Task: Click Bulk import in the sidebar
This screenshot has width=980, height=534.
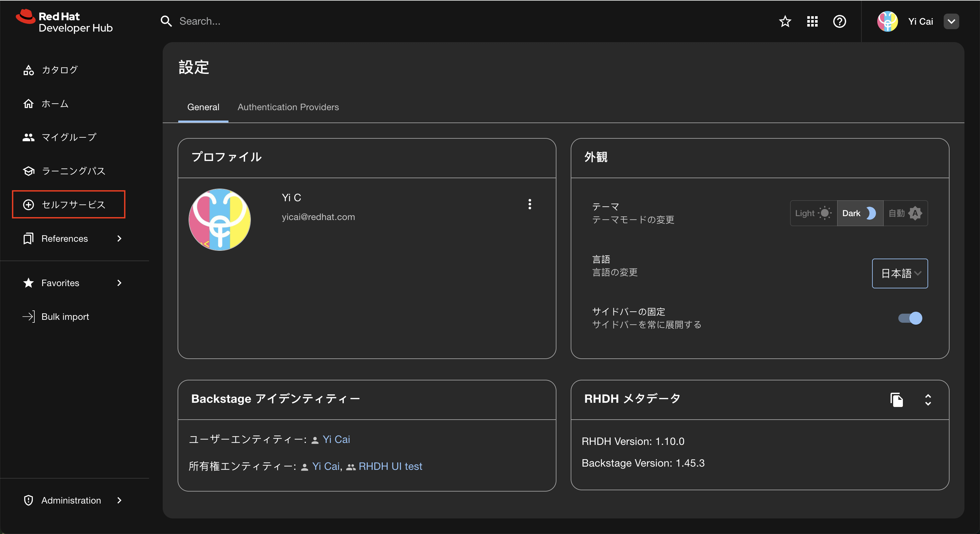Action: pos(65,317)
